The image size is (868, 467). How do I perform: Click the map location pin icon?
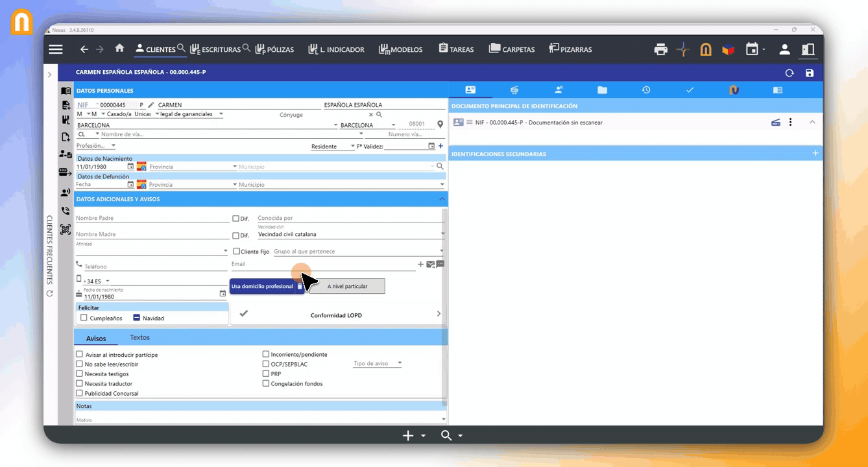click(440, 125)
